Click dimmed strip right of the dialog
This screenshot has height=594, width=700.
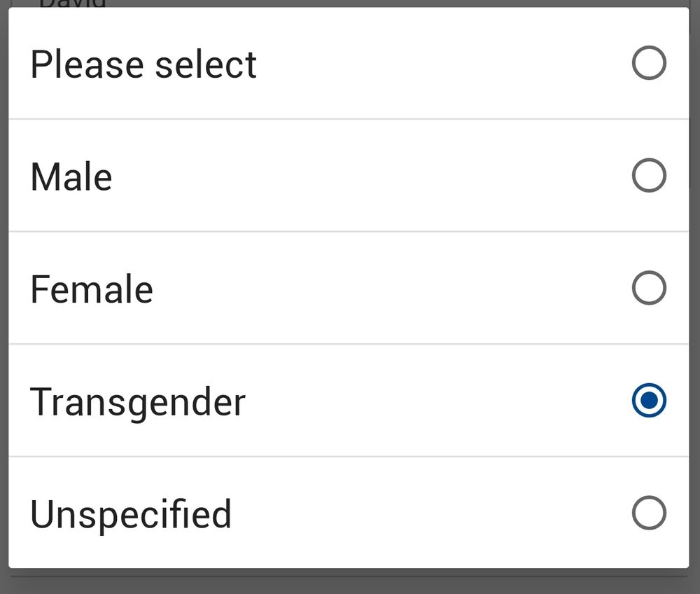click(x=695, y=294)
